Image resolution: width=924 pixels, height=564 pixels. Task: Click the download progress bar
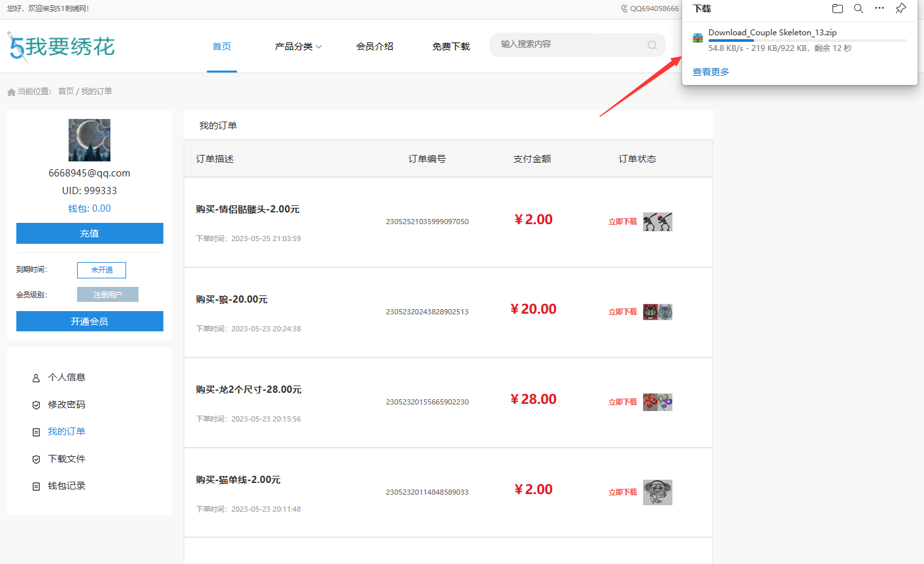[x=808, y=41]
